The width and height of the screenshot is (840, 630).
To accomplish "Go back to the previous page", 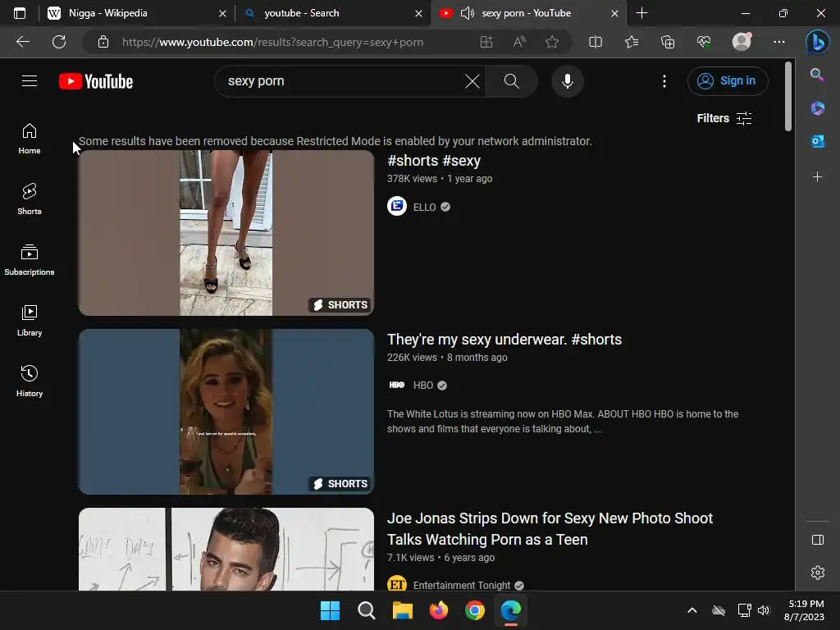I will 23,42.
